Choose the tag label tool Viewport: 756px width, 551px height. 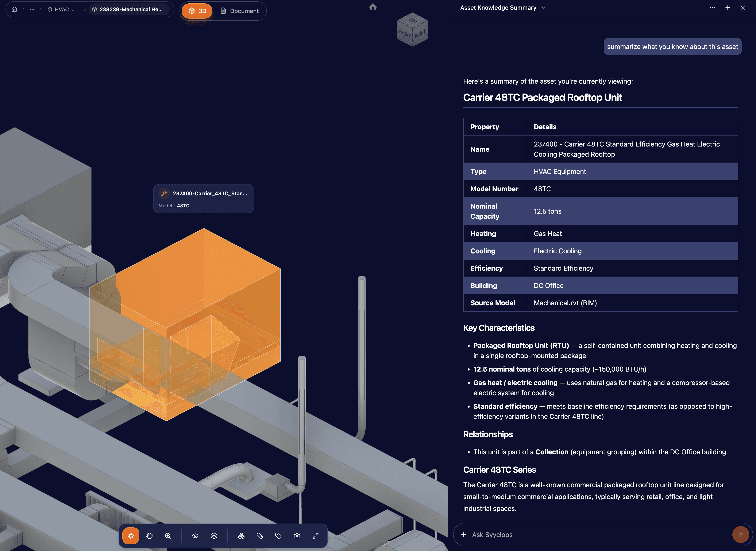point(278,536)
